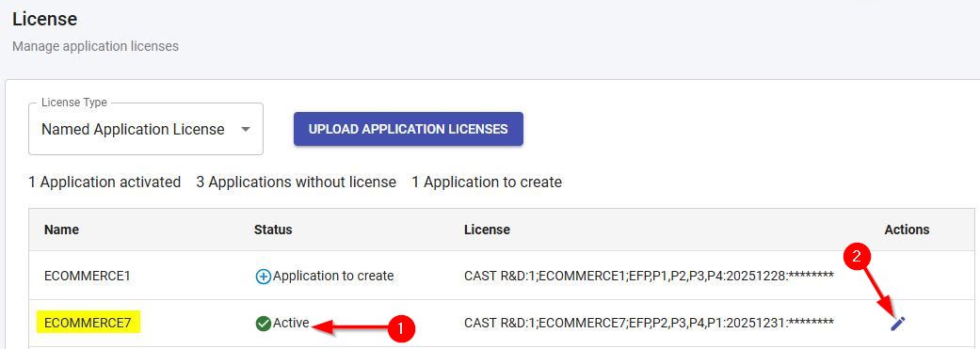This screenshot has height=349, width=980.
Task: Select the highlighted ECOMMERCE7 application name
Action: tap(88, 323)
